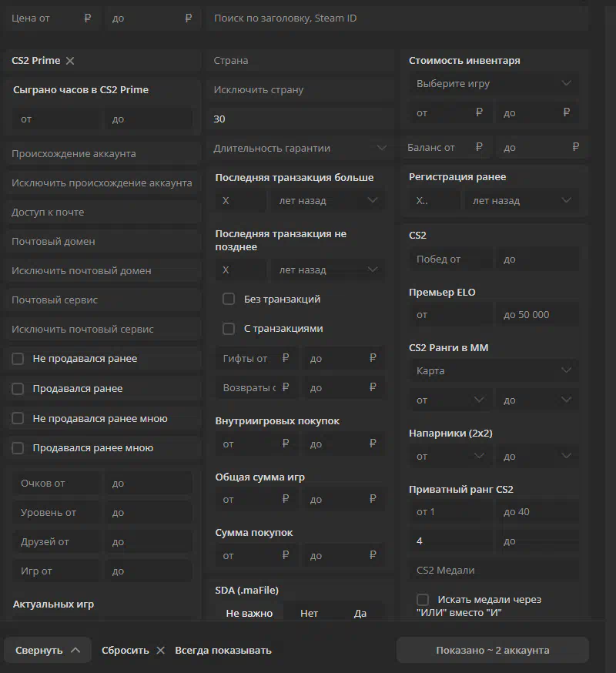The width and height of the screenshot is (616, 673).
Task: Remove the CS2 Prime filter tag
Action: 70,61
